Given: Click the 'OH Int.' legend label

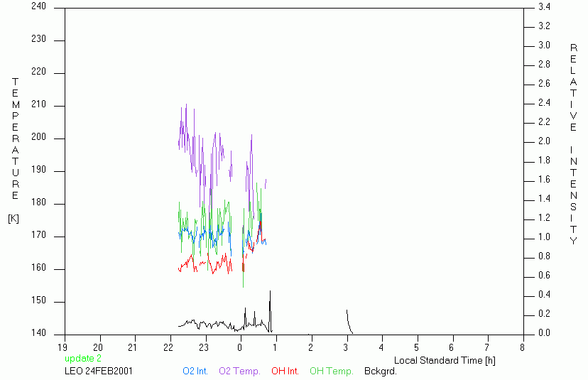Looking at the screenshot, I should (x=285, y=371).
